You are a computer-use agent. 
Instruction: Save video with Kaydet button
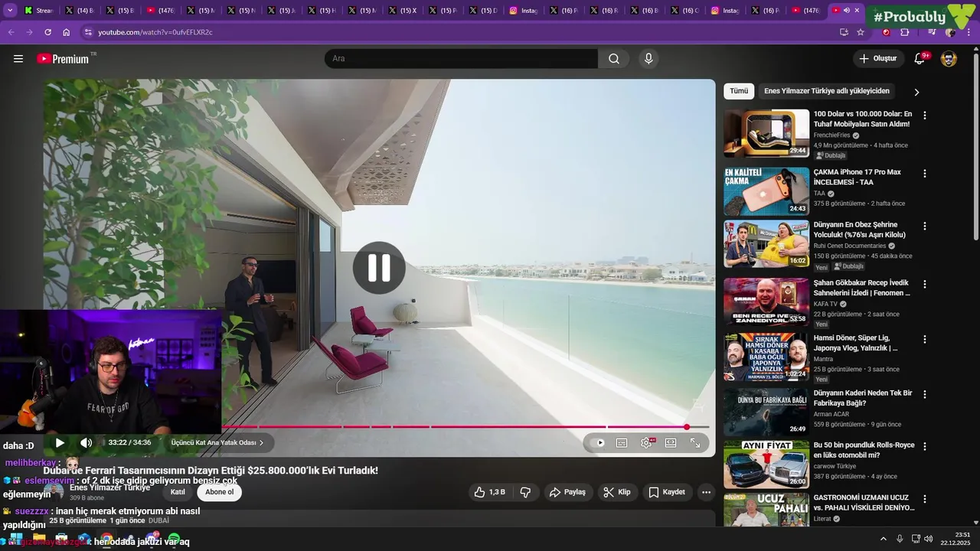pyautogui.click(x=667, y=492)
